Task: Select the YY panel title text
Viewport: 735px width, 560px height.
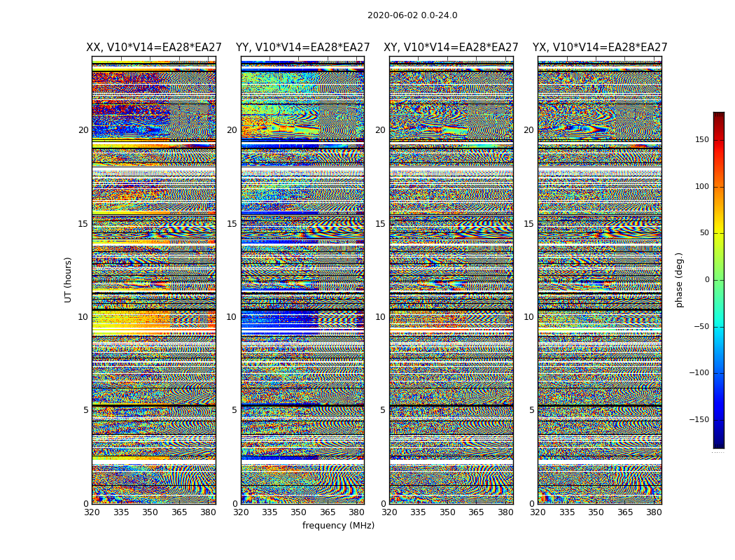Action: coord(302,48)
